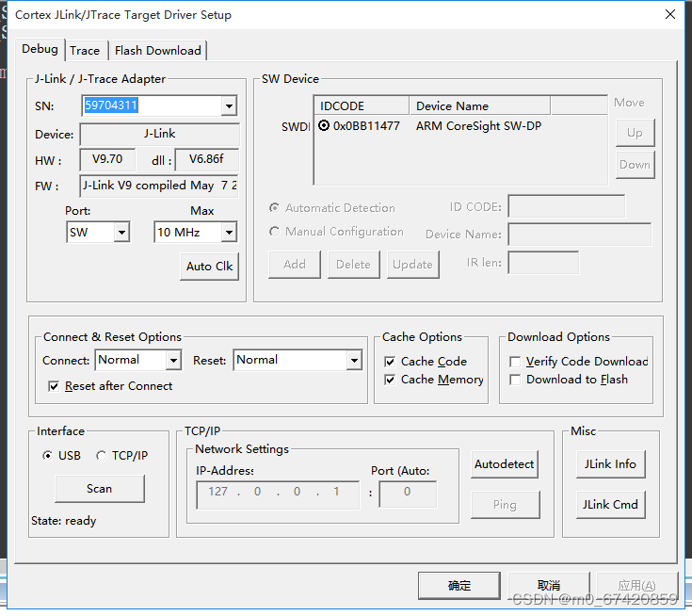Click the HW version V9.70 field
Screen dimensions: 692x616
(107, 159)
